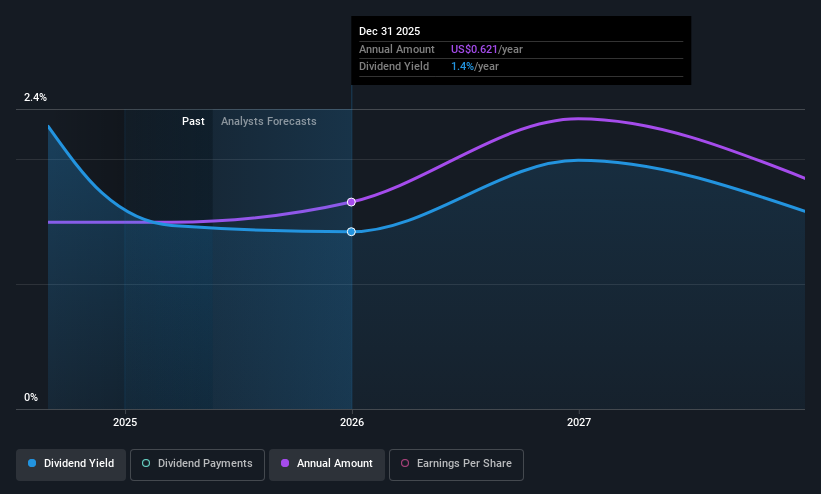Click the Dec 31 2025 tooltip date
The image size is (821, 494).
(390, 31)
